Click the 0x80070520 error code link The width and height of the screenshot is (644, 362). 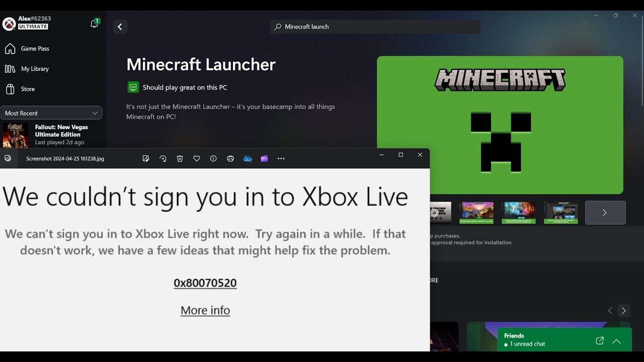pos(205,283)
